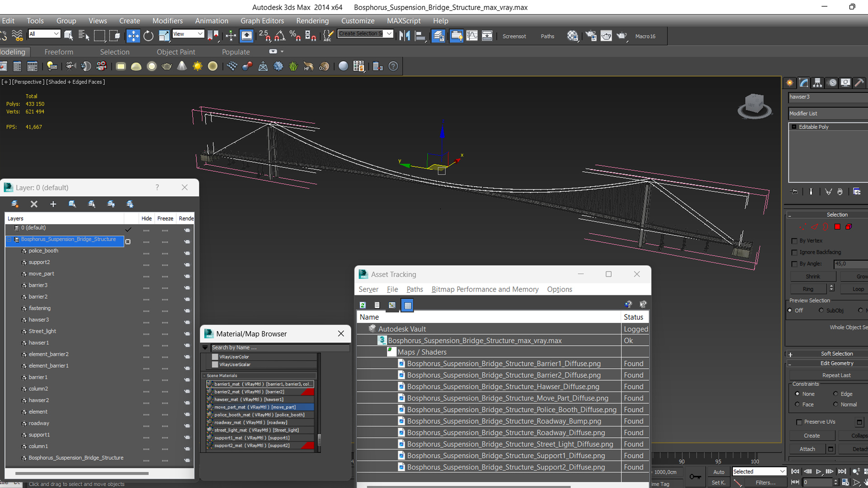Enable the By Angle checkbox

click(794, 264)
